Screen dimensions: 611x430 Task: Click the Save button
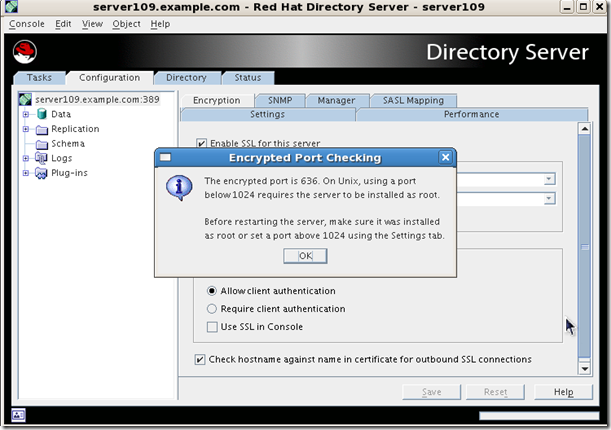coord(431,392)
